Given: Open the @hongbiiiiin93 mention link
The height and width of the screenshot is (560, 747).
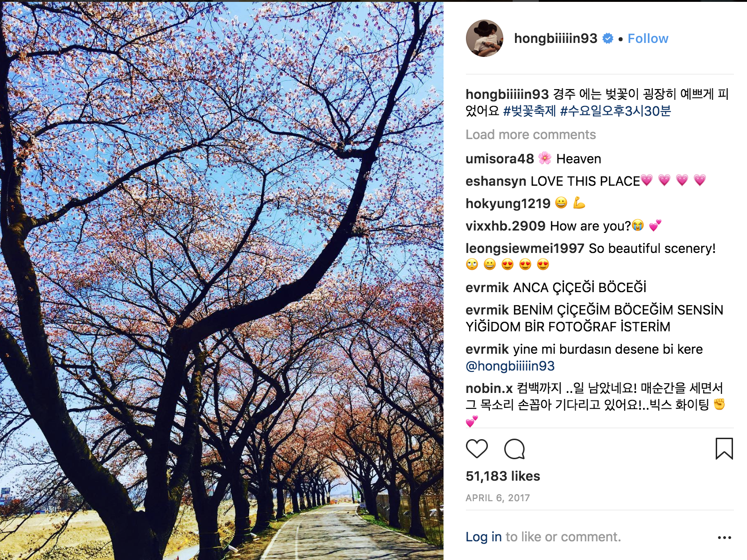Looking at the screenshot, I should [510, 366].
